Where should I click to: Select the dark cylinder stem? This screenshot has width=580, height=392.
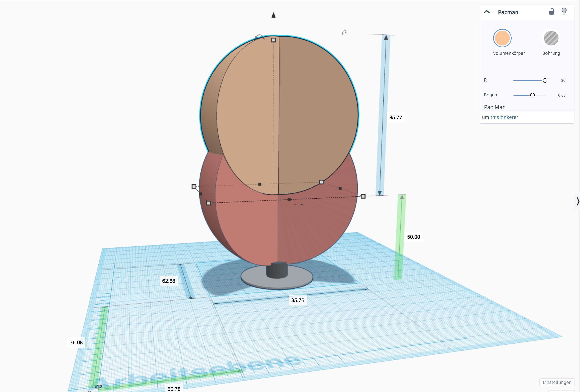coord(277,270)
